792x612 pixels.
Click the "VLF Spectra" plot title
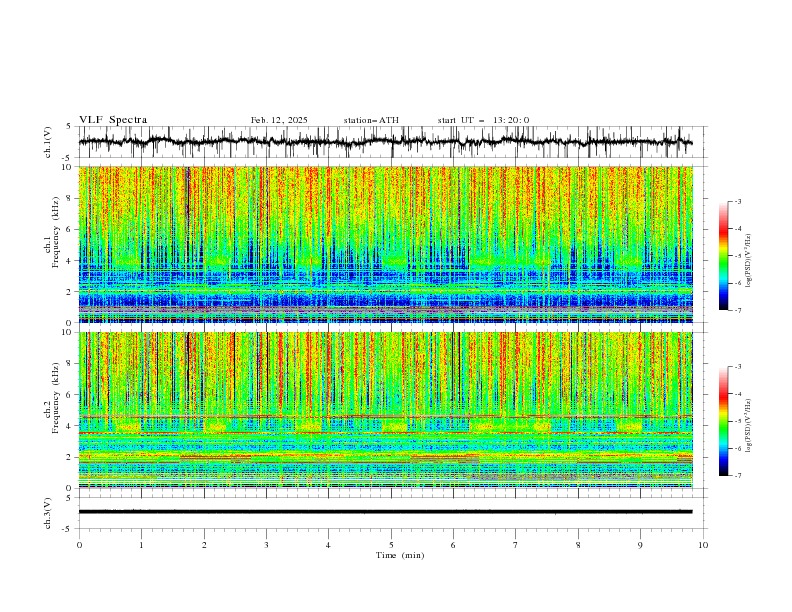tap(113, 120)
